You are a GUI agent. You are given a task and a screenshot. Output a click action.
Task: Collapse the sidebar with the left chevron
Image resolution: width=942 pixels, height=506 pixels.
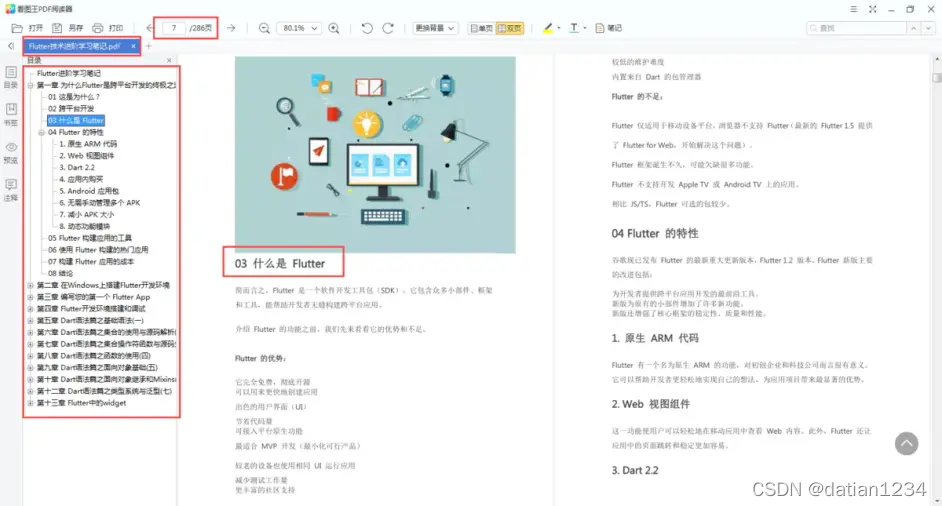[11, 46]
